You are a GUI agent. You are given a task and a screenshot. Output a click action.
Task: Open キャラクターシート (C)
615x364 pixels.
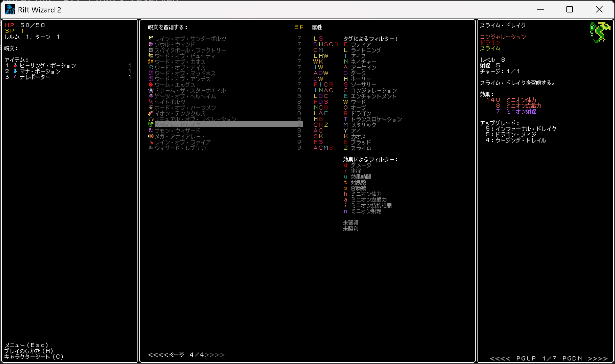[34, 357]
